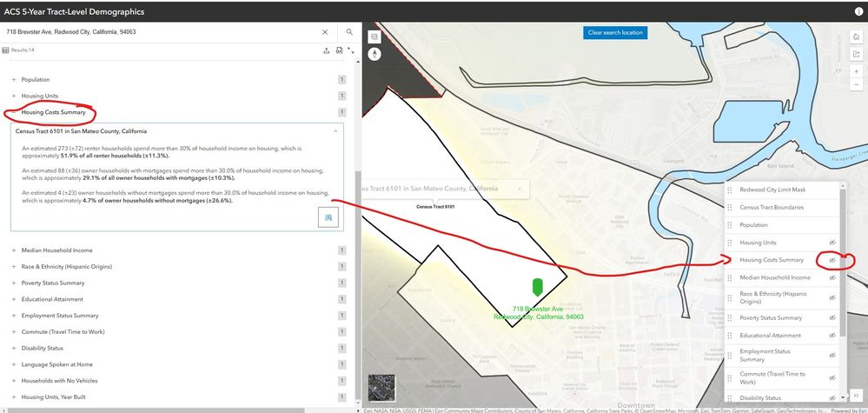This screenshot has height=413, width=868.
Task: Toggle Poverty Status Summary layer visibility
Action: pyautogui.click(x=832, y=317)
